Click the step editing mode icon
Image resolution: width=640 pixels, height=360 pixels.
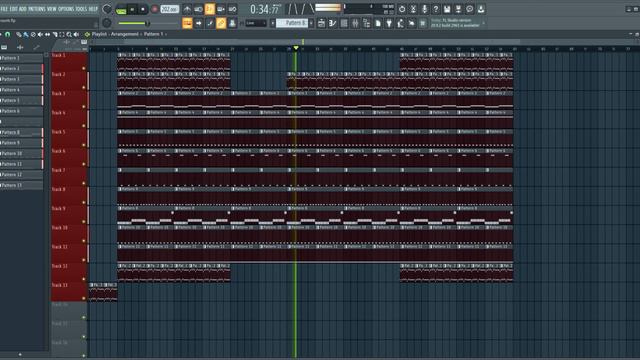click(210, 23)
